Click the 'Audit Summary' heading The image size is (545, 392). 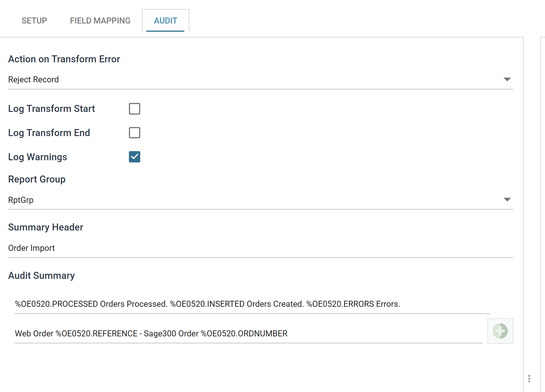click(41, 275)
